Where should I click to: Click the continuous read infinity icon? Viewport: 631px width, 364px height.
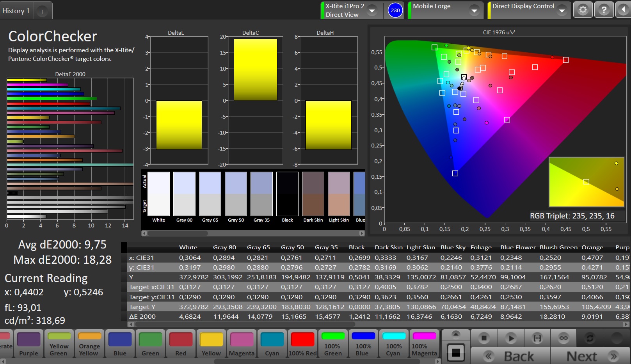(x=563, y=338)
